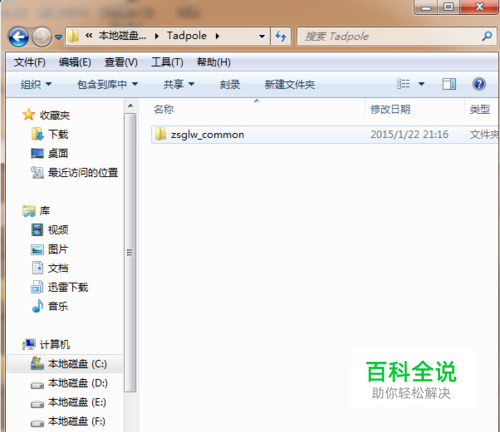Click the refresh button

(281, 36)
